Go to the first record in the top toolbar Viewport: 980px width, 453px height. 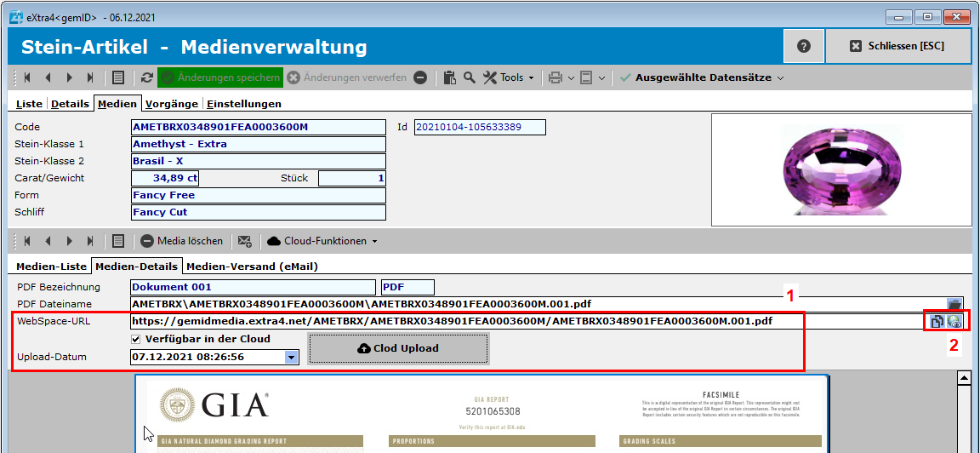27,77
